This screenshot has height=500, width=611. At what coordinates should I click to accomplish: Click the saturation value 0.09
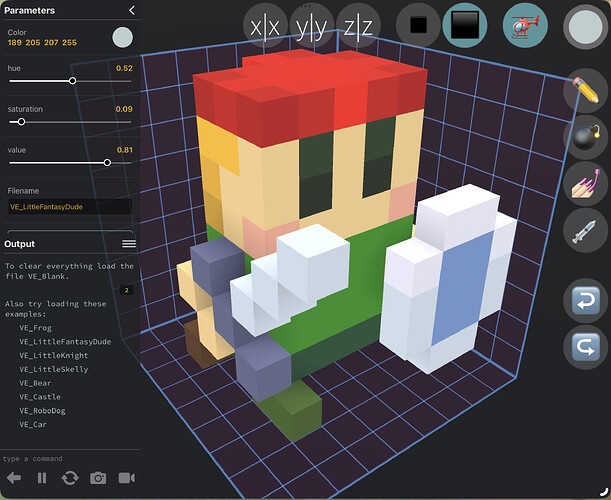pyautogui.click(x=124, y=109)
